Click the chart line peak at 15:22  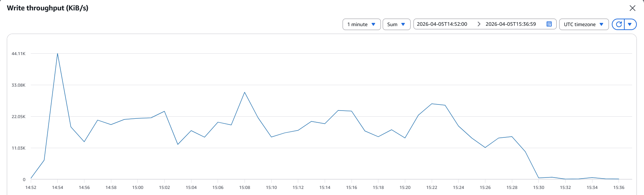432,104
